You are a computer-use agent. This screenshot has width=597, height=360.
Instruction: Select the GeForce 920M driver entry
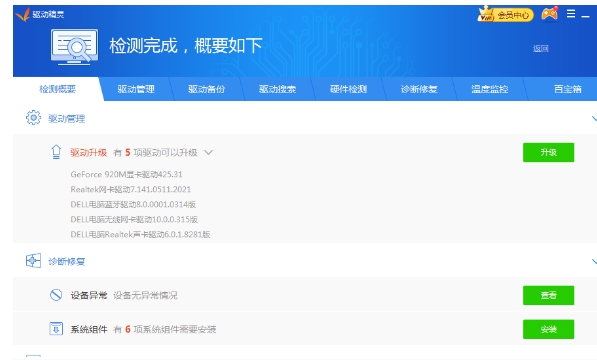(126, 174)
